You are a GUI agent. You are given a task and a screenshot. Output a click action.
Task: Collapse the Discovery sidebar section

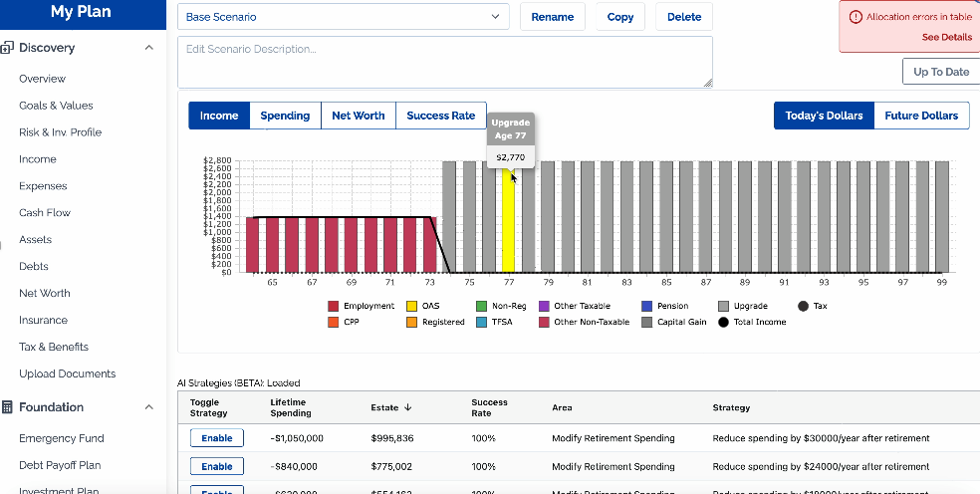click(148, 48)
